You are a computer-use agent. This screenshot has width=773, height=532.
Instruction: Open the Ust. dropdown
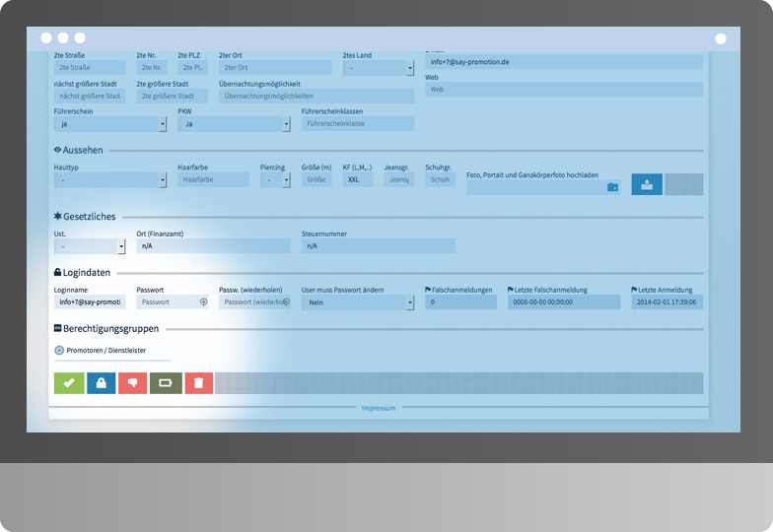click(90, 246)
